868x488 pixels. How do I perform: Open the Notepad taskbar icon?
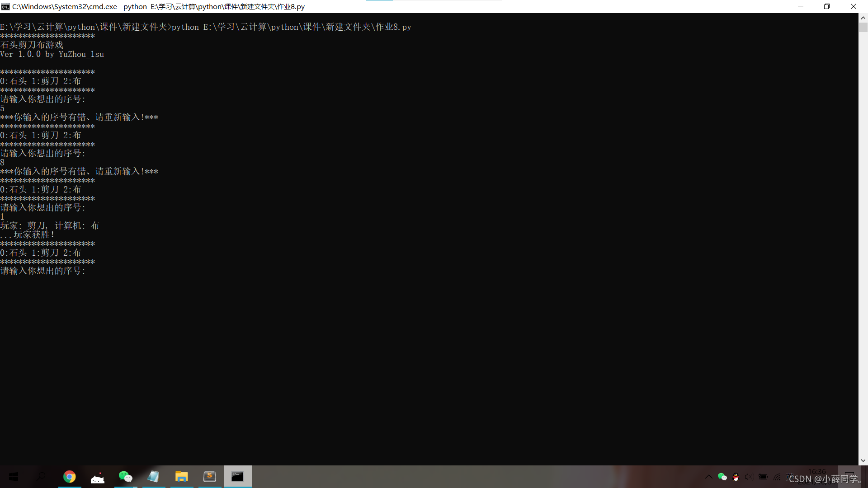(x=154, y=477)
